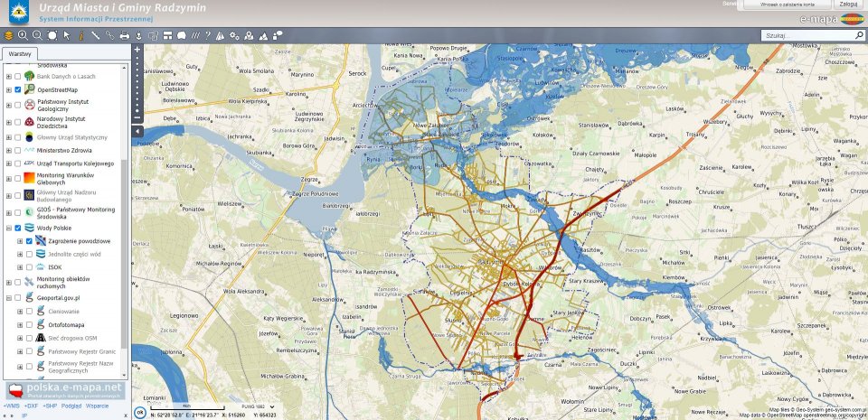Enable the Ministerstwo Zdrowia layer checkbox
This screenshot has height=420, width=868.
[18, 149]
